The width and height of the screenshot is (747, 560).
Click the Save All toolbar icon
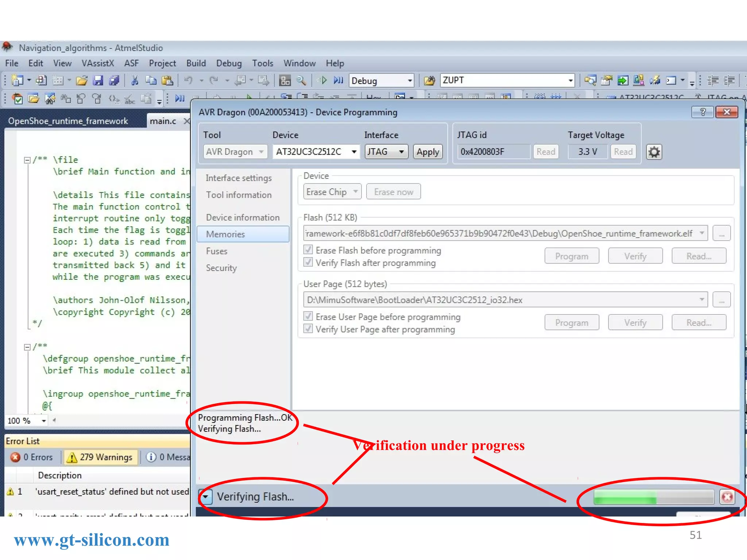(114, 81)
